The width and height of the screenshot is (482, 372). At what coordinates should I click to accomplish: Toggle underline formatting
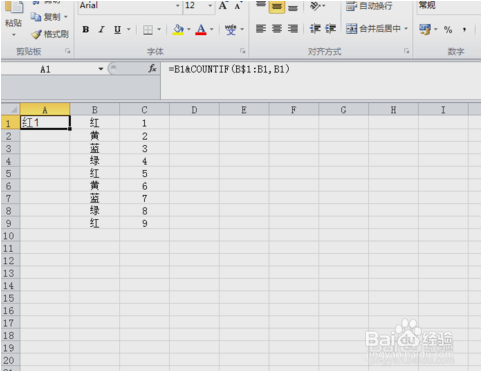(117, 29)
